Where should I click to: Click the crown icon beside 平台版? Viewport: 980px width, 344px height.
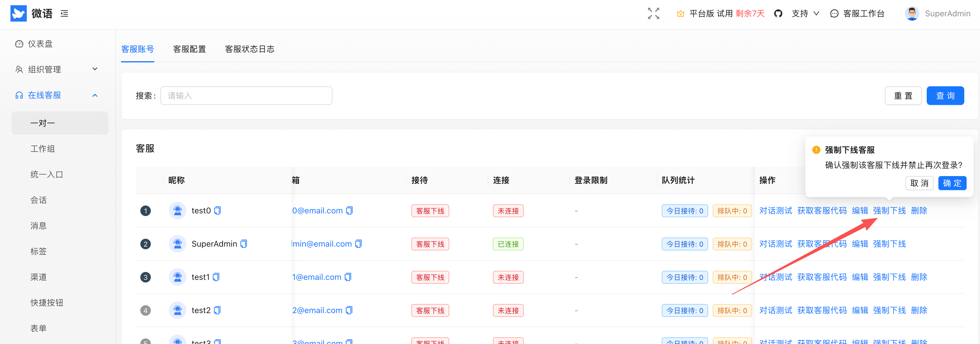(x=681, y=14)
